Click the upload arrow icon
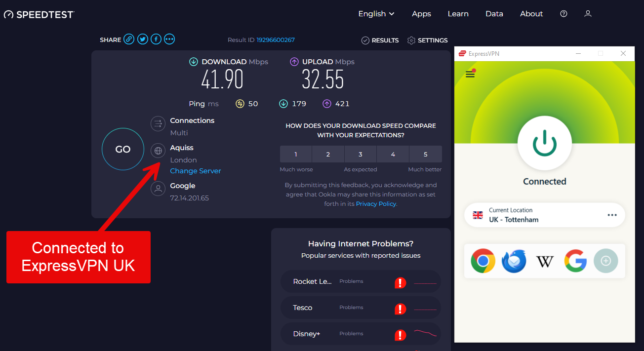The width and height of the screenshot is (644, 351). pyautogui.click(x=294, y=62)
